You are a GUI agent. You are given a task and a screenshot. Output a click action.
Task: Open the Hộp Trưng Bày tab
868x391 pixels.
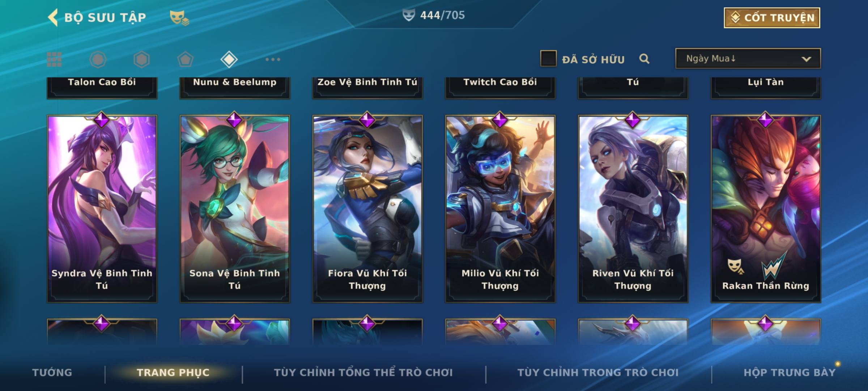coord(790,372)
